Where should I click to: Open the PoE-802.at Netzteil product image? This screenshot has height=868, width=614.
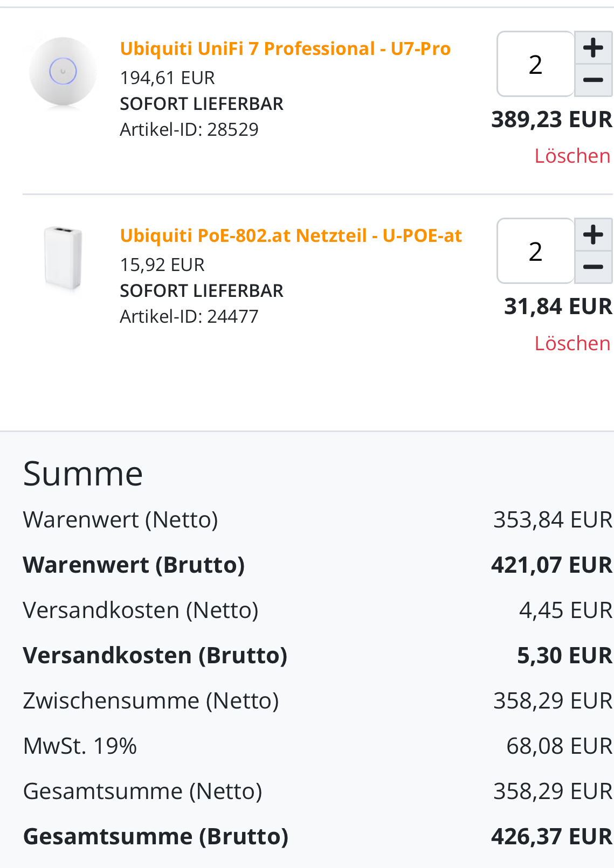click(63, 259)
